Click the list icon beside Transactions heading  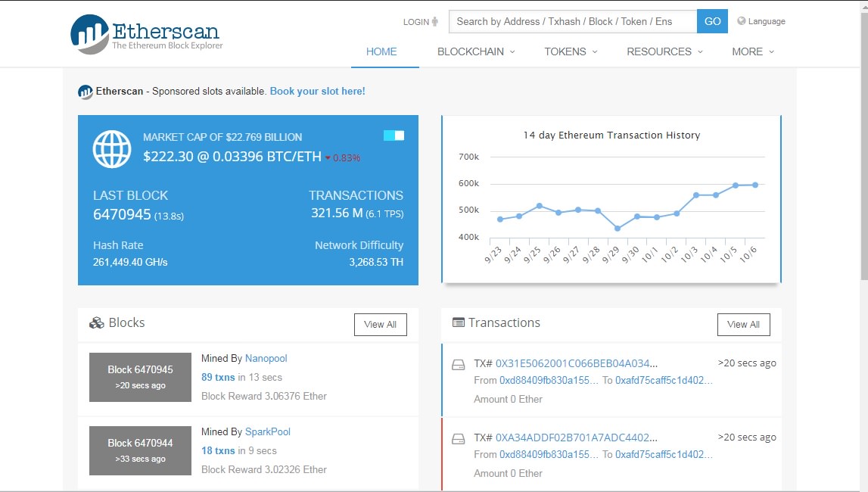(x=459, y=322)
